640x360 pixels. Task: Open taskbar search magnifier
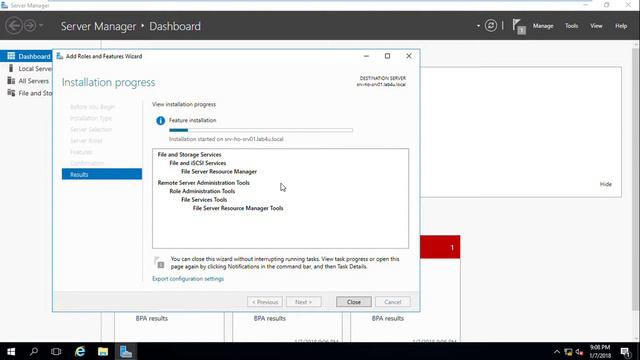[x=33, y=351]
